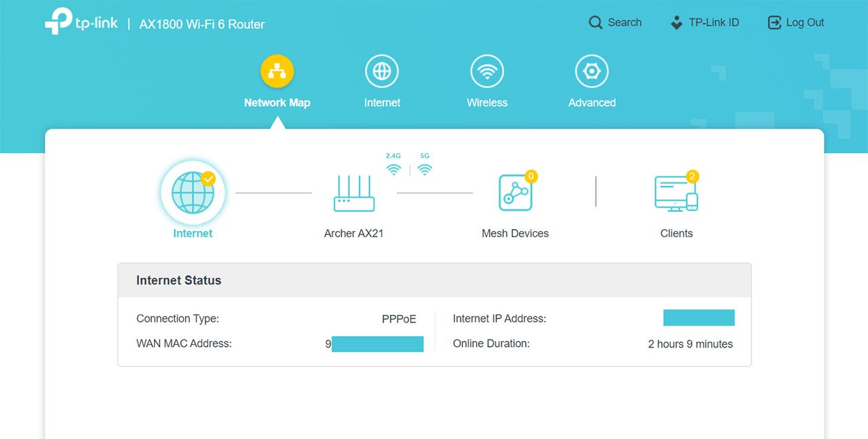Open the Wireless signal icon in navigation
This screenshot has height=439, width=868.
(487, 71)
